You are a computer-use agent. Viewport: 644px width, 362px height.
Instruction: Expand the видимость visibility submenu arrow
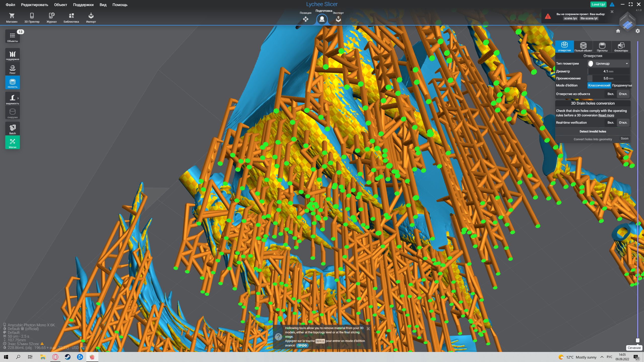point(18,98)
